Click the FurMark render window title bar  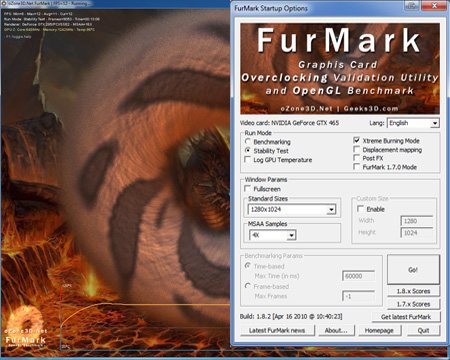(115, 4)
